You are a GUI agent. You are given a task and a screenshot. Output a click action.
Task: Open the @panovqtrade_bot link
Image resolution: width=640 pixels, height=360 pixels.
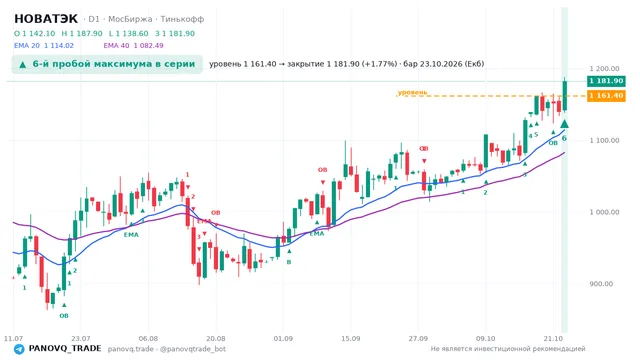click(x=193, y=349)
